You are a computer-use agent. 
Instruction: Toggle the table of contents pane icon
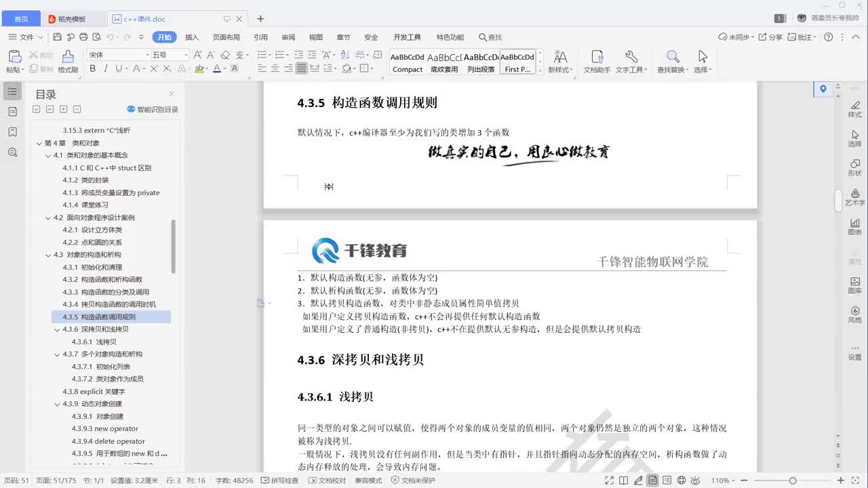12,91
